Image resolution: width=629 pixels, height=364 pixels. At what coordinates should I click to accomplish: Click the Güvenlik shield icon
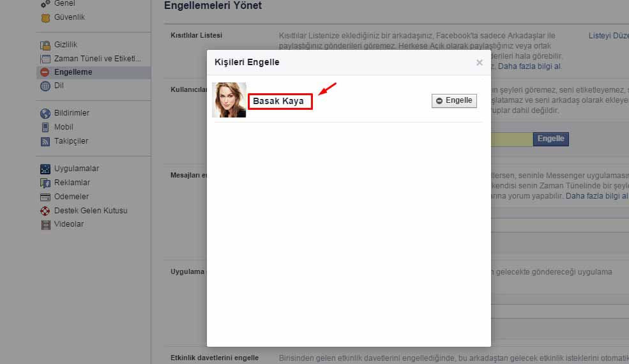point(45,17)
